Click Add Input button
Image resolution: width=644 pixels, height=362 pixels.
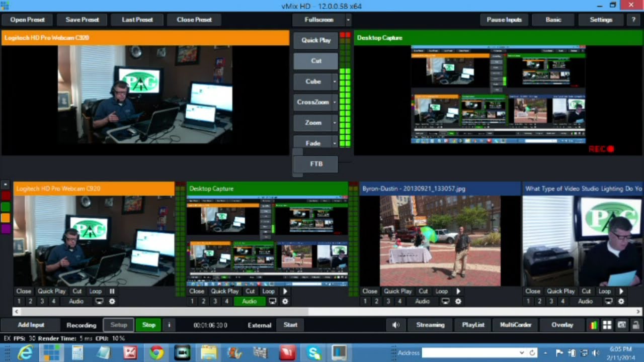31,325
